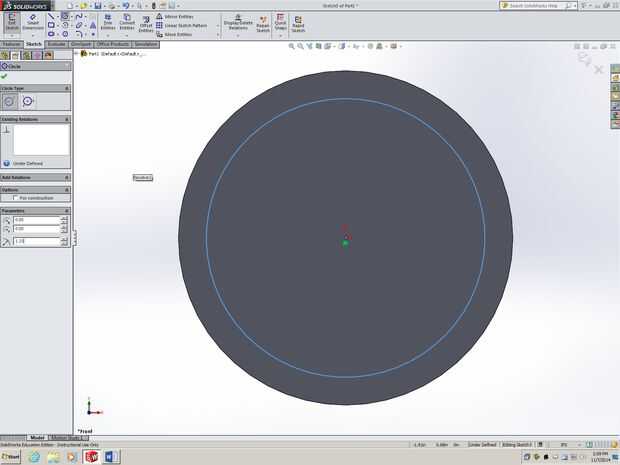
Task: Select the Straight Slot sketch tool
Action: tap(51, 34)
